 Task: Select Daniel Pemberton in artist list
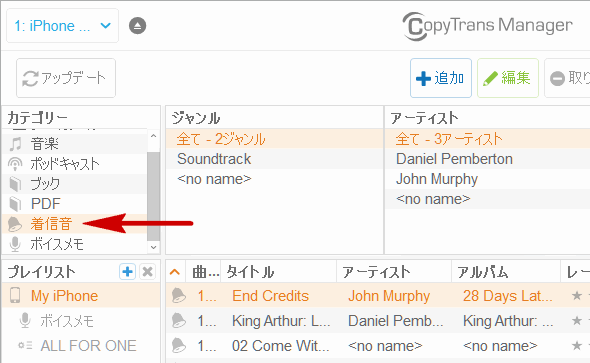click(488, 159)
